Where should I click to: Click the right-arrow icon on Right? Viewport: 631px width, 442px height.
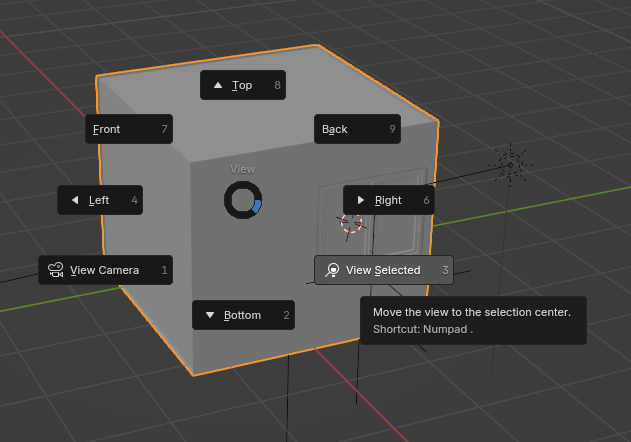tap(361, 200)
